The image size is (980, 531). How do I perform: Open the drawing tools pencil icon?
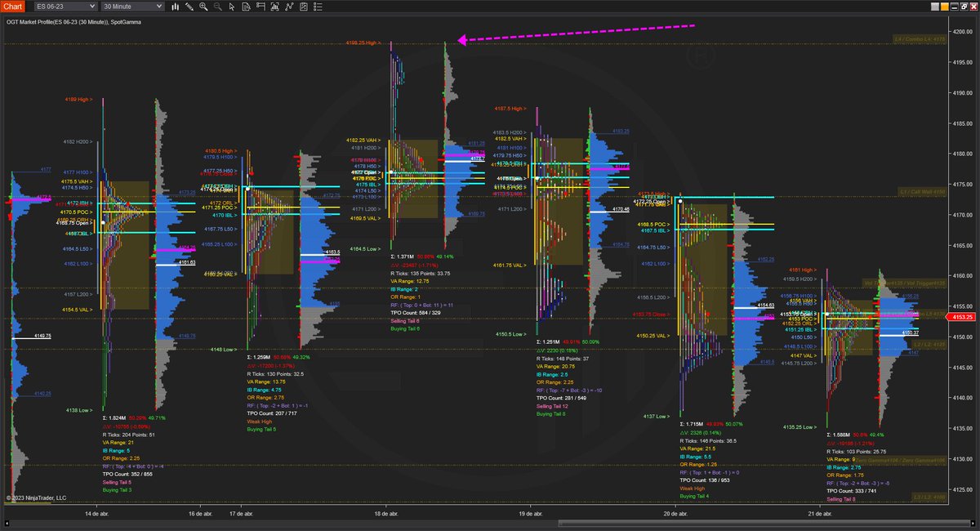(189, 7)
